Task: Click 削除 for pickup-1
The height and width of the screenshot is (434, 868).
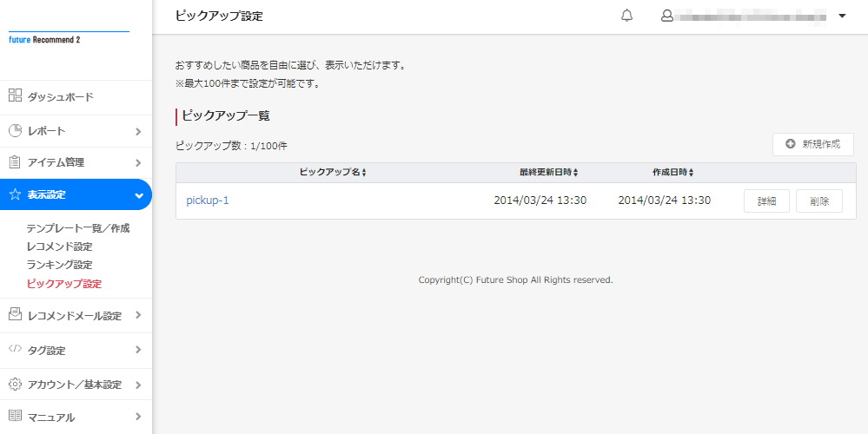Action: pos(819,201)
